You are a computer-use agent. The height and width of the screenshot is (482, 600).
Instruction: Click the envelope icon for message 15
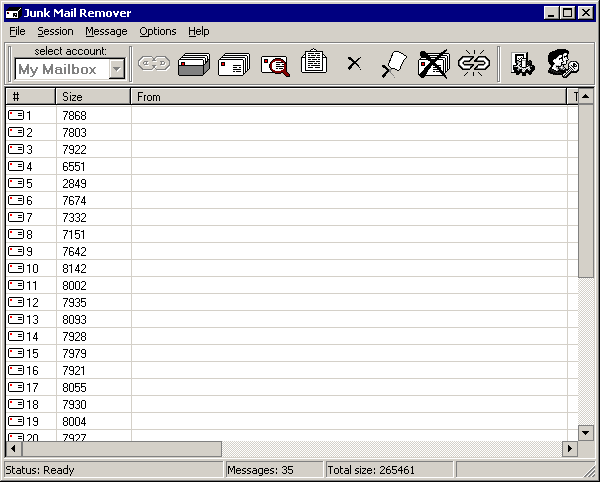16,353
